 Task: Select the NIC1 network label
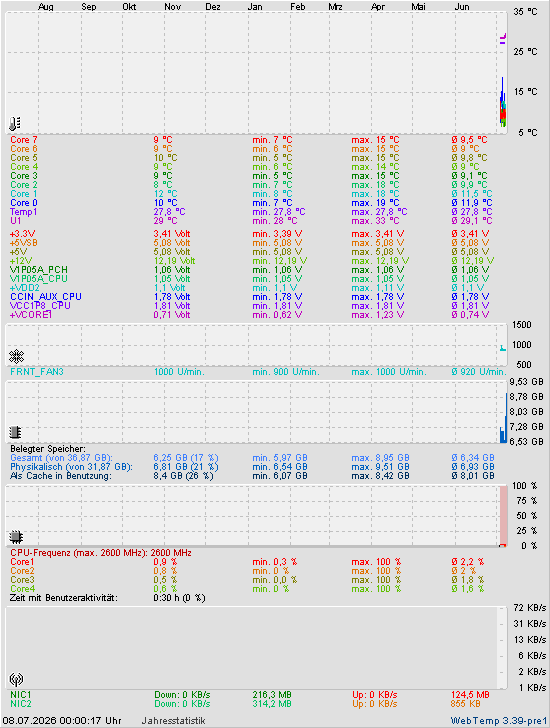pos(20,695)
